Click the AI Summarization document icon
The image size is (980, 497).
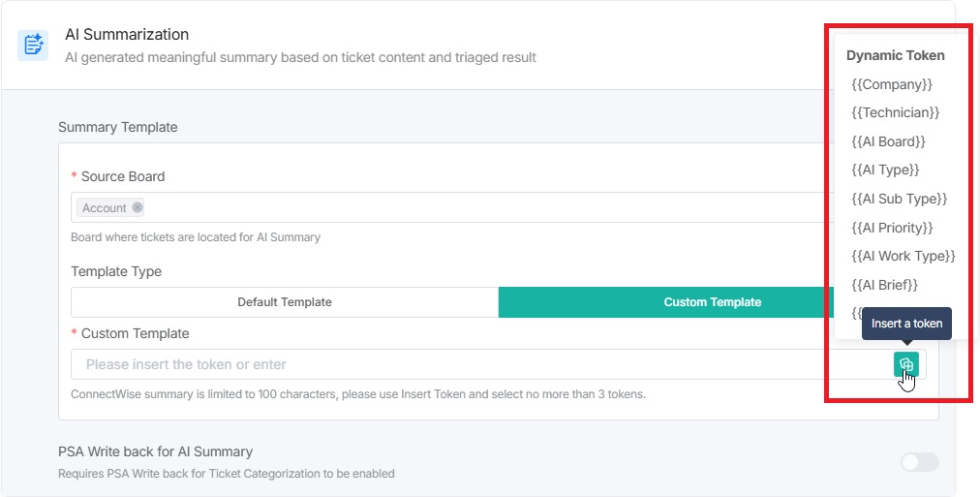pyautogui.click(x=33, y=45)
